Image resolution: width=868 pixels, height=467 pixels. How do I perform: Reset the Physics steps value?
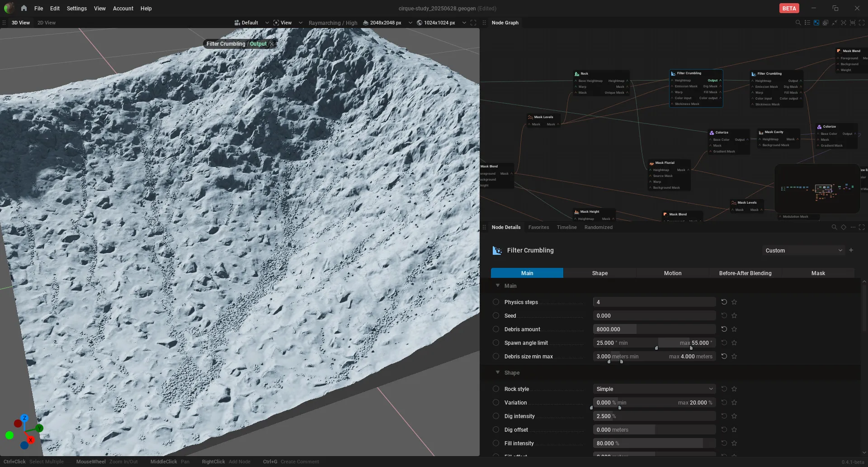tap(724, 302)
